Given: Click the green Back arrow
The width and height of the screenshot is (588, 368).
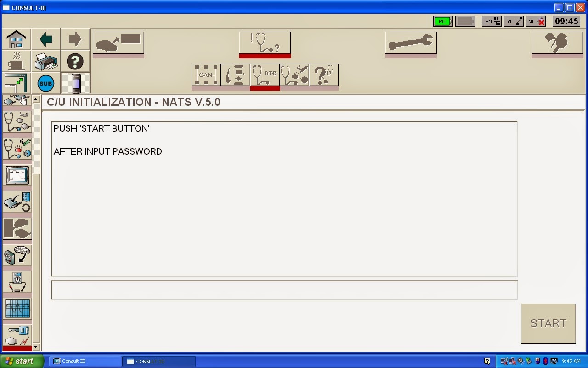Looking at the screenshot, I should point(46,39).
